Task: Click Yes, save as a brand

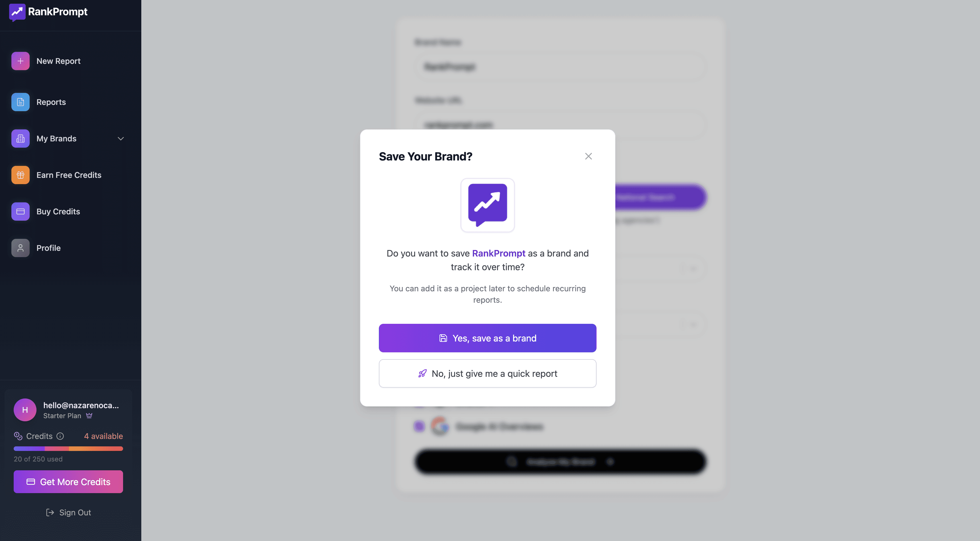Action: pyautogui.click(x=487, y=338)
